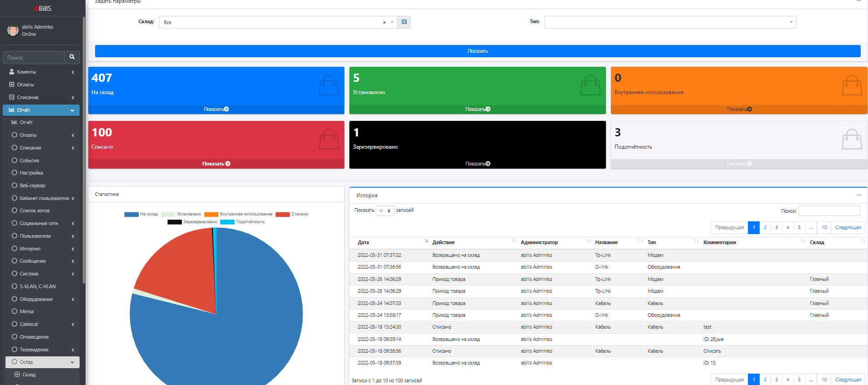This screenshot has height=385, width=868.
Task: Click the Оплаты plus-box icon in sidebar
Action: [12, 85]
